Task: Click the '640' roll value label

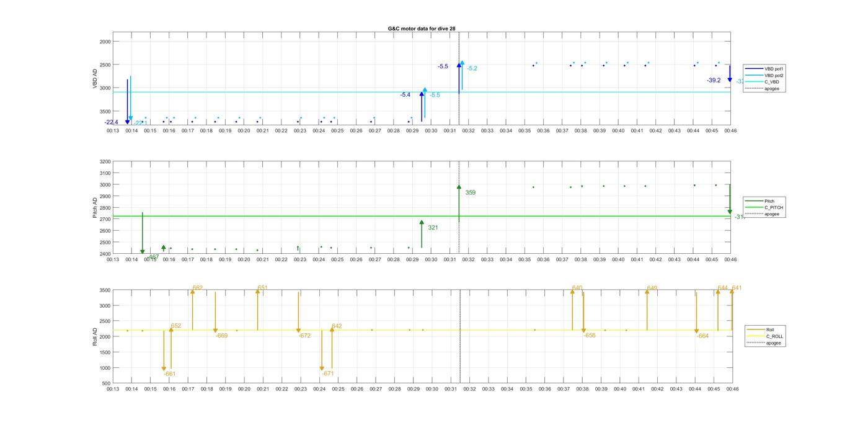Action: click(577, 288)
